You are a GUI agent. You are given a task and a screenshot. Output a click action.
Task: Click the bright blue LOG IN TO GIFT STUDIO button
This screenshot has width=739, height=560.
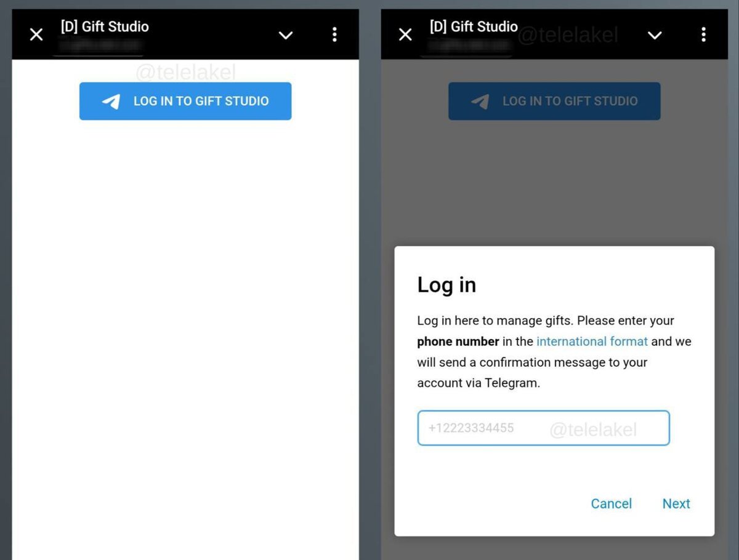(185, 101)
